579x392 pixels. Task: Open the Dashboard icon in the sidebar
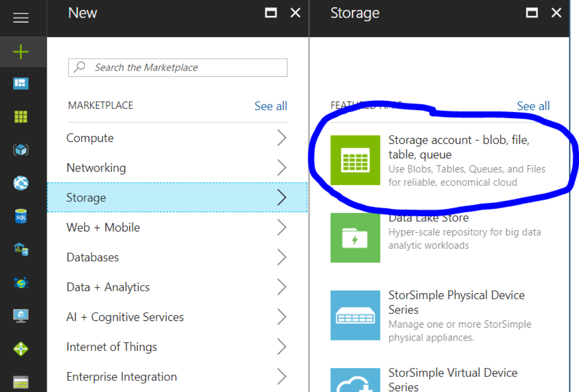[21, 84]
